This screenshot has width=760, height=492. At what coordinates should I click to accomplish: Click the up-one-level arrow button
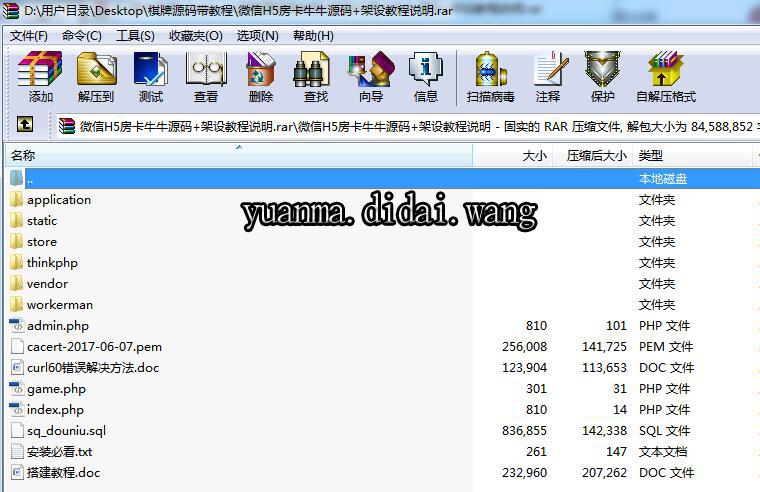pos(25,125)
